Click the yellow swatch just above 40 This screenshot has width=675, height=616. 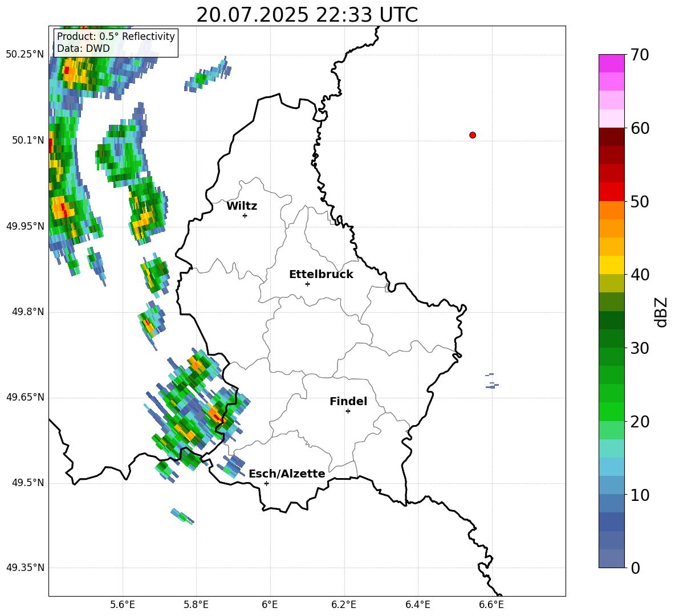[x=611, y=265]
